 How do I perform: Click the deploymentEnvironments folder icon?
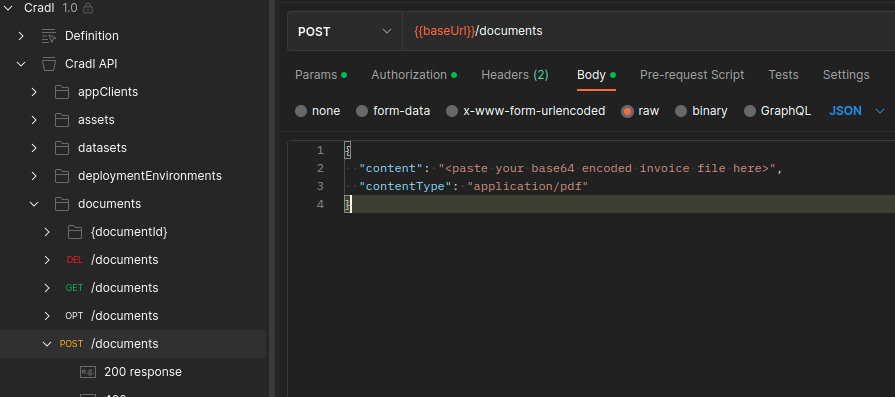tap(62, 176)
